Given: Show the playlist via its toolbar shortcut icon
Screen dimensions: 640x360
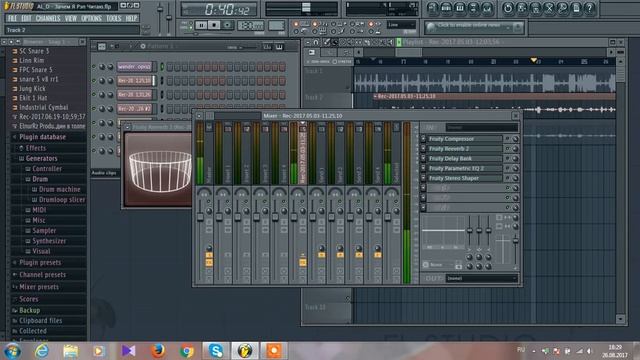Looking at the screenshot, I should pyautogui.click(x=433, y=8).
